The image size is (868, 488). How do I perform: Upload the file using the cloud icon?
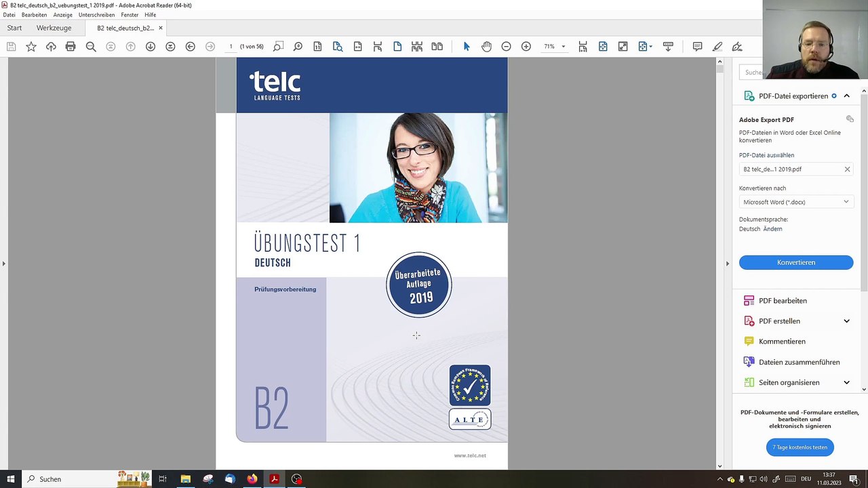(51, 46)
